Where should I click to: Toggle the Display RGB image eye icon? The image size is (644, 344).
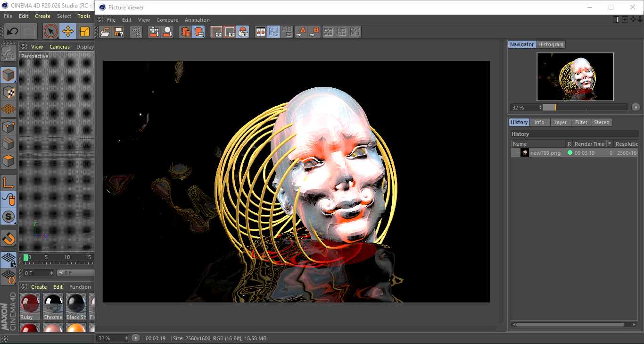tap(216, 32)
